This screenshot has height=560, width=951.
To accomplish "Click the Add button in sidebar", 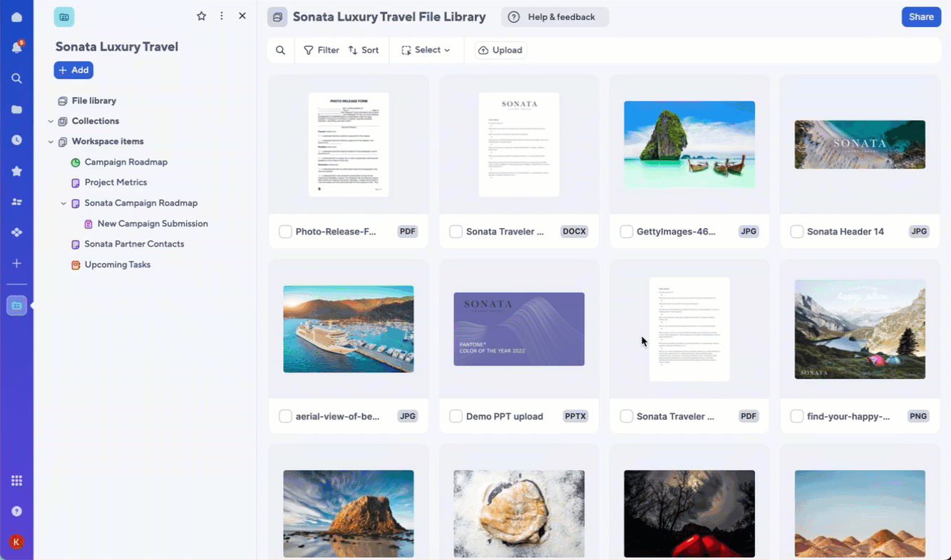I will tap(73, 70).
